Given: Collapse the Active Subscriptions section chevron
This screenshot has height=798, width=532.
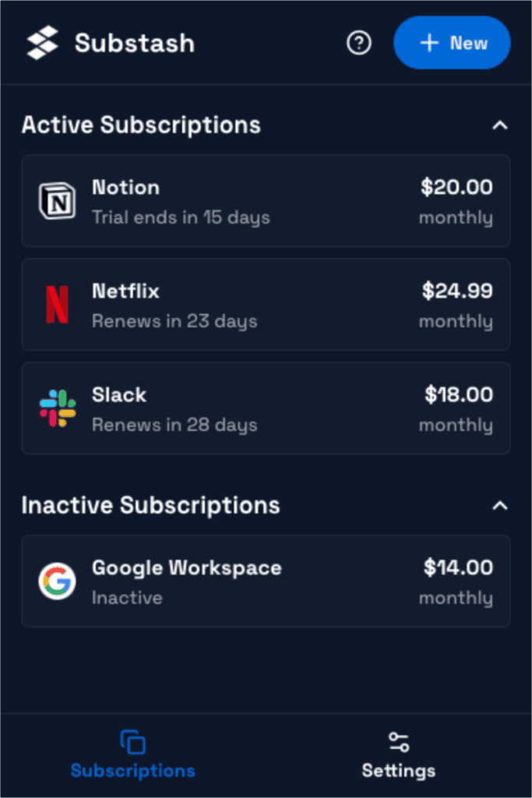Looking at the screenshot, I should coord(500,125).
